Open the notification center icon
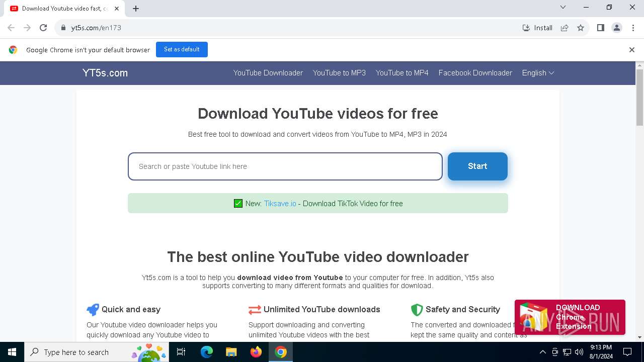 pos(627,352)
